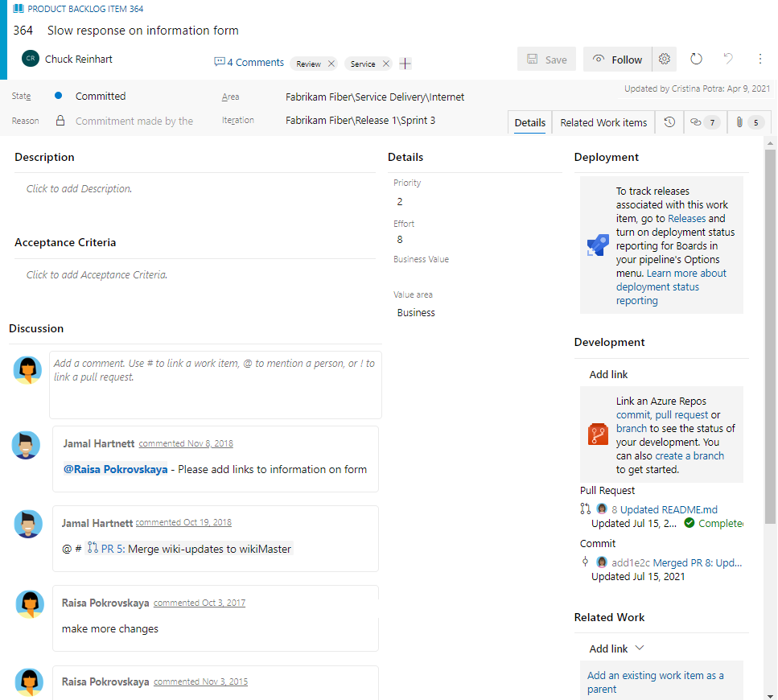
Task: Remove the Review tag
Action: 331,64
